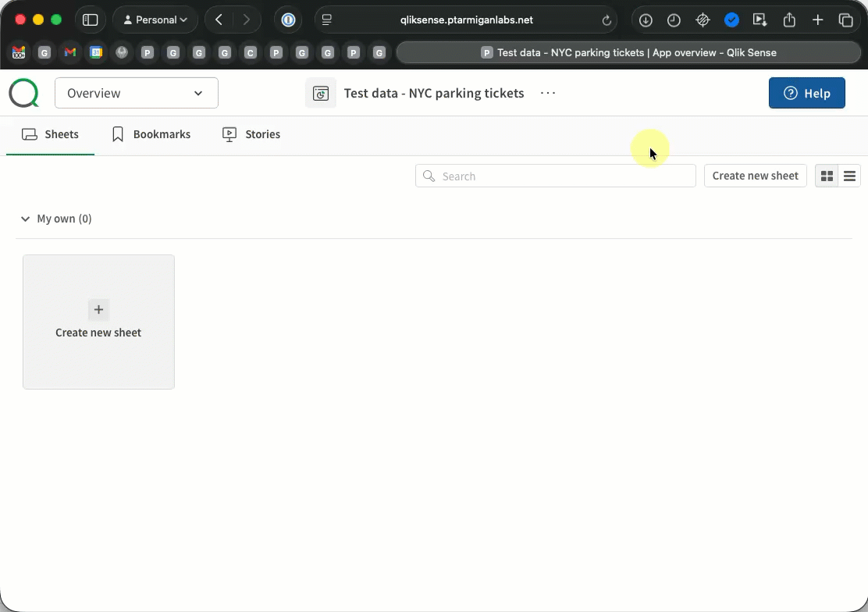This screenshot has height=612, width=868.
Task: Toggle the Safari sidebar
Action: tap(90, 20)
